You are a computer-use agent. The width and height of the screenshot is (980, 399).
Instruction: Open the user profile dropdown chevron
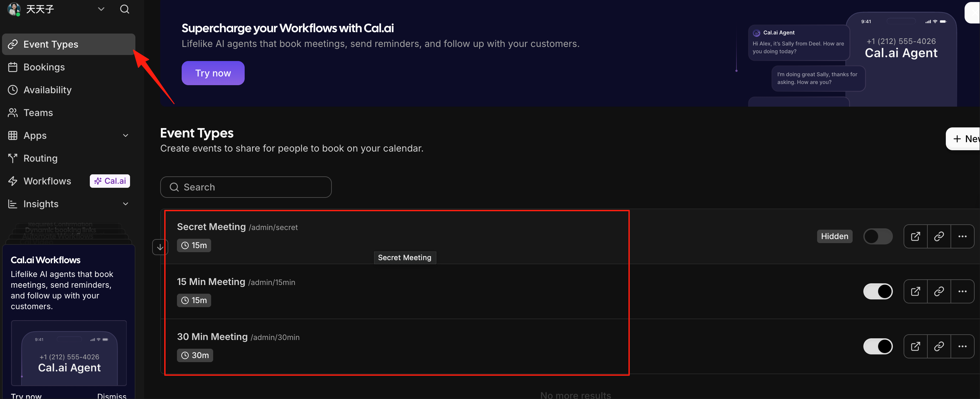tap(101, 9)
